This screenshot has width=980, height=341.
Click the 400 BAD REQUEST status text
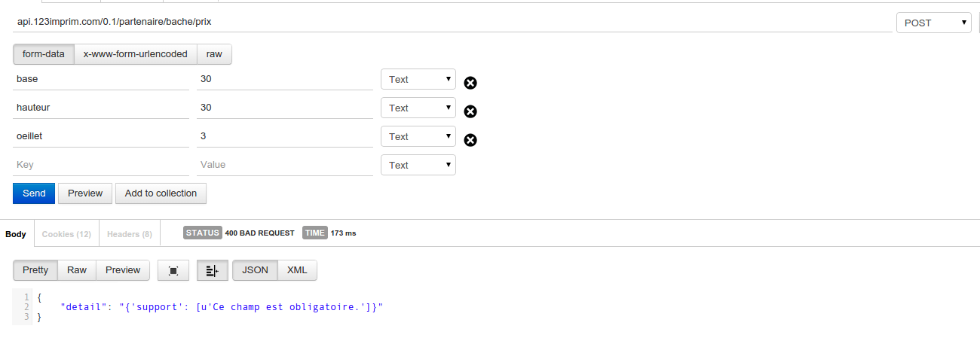259,233
